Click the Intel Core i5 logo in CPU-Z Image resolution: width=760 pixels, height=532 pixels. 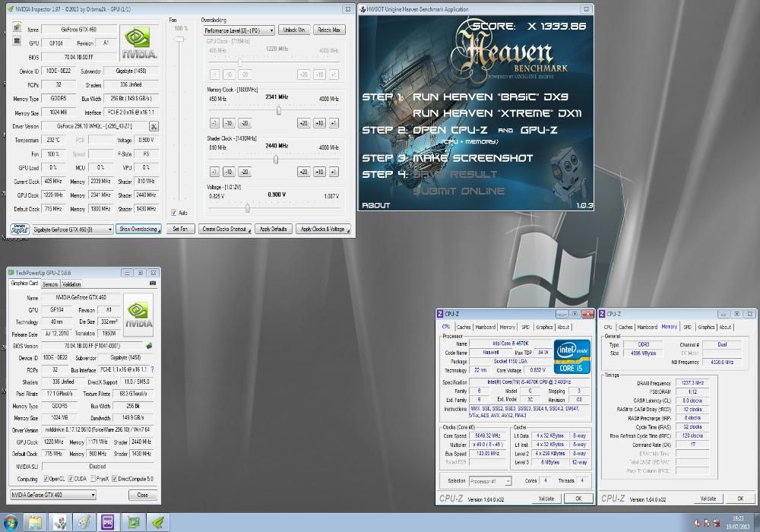pyautogui.click(x=572, y=356)
